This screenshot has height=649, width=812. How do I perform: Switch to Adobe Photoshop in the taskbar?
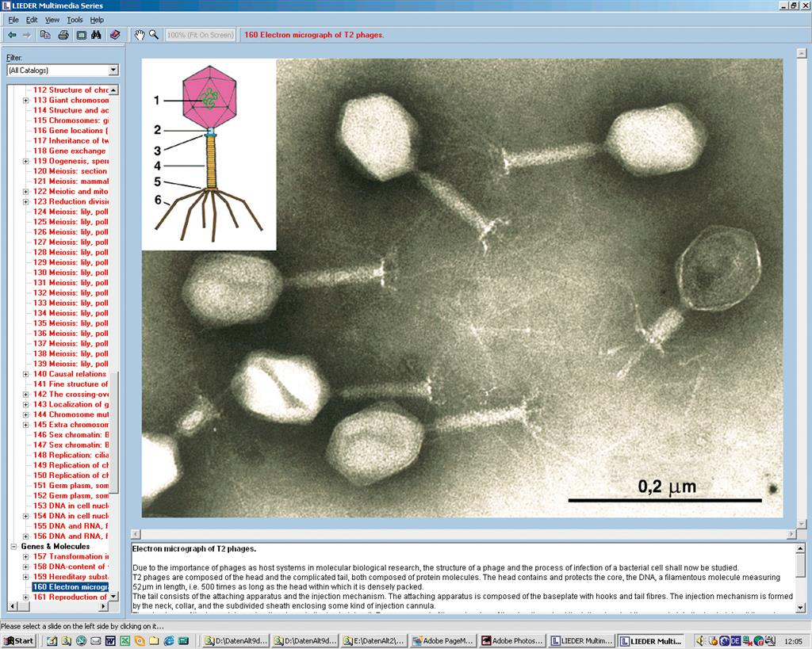tap(512, 640)
